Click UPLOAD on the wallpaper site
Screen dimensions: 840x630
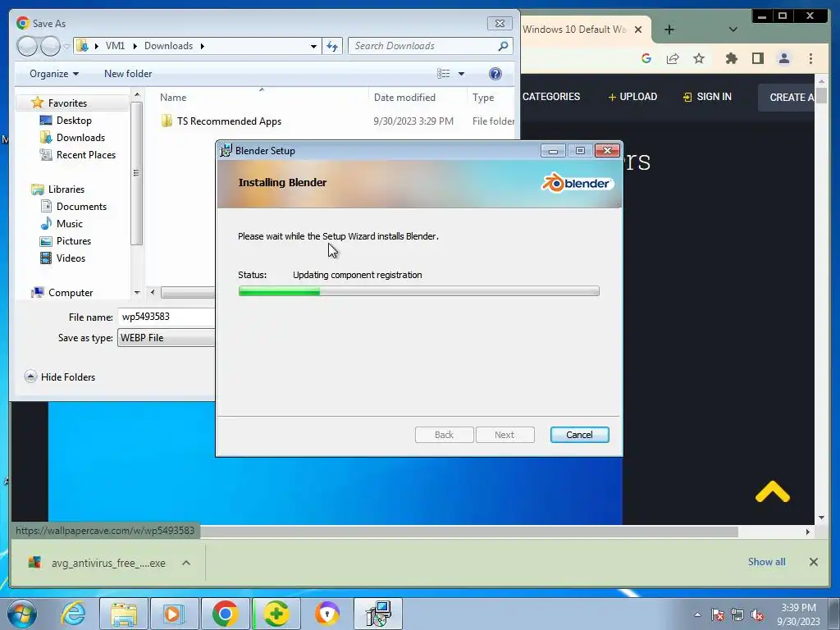coord(632,97)
